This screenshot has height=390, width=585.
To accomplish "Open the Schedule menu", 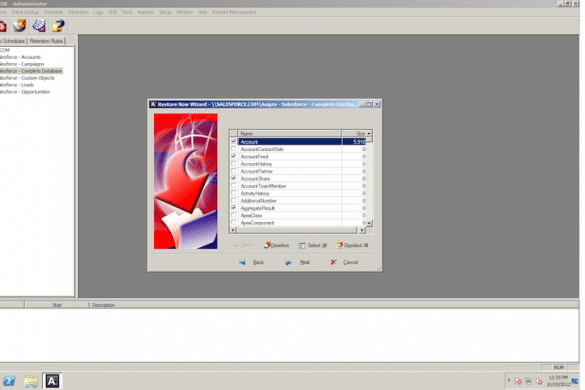I will [x=54, y=12].
